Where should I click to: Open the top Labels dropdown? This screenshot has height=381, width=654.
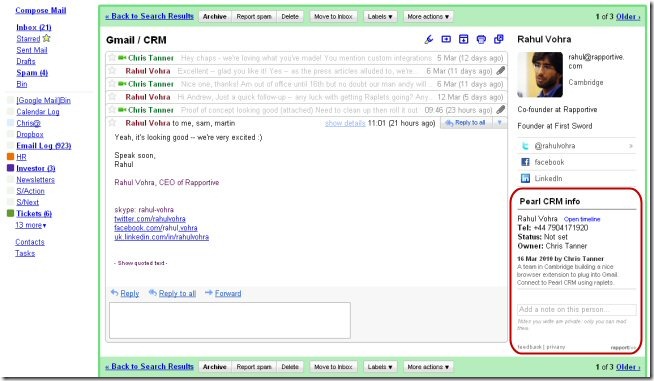click(380, 16)
